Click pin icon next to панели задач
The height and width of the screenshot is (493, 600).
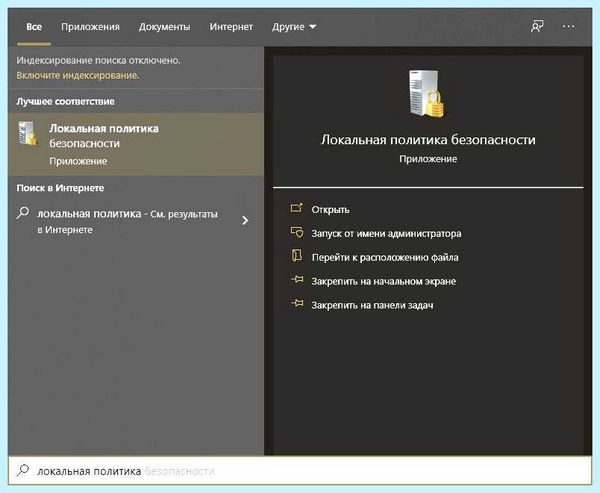point(297,304)
